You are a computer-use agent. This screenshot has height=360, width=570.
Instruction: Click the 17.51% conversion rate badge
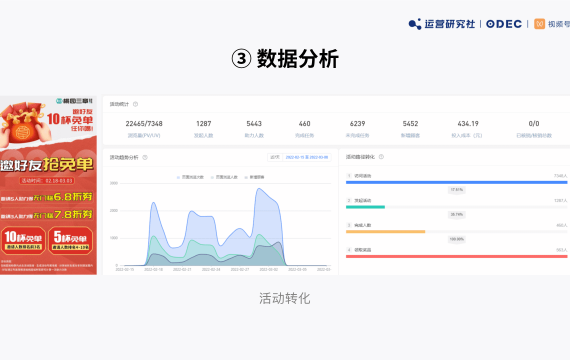(x=457, y=190)
